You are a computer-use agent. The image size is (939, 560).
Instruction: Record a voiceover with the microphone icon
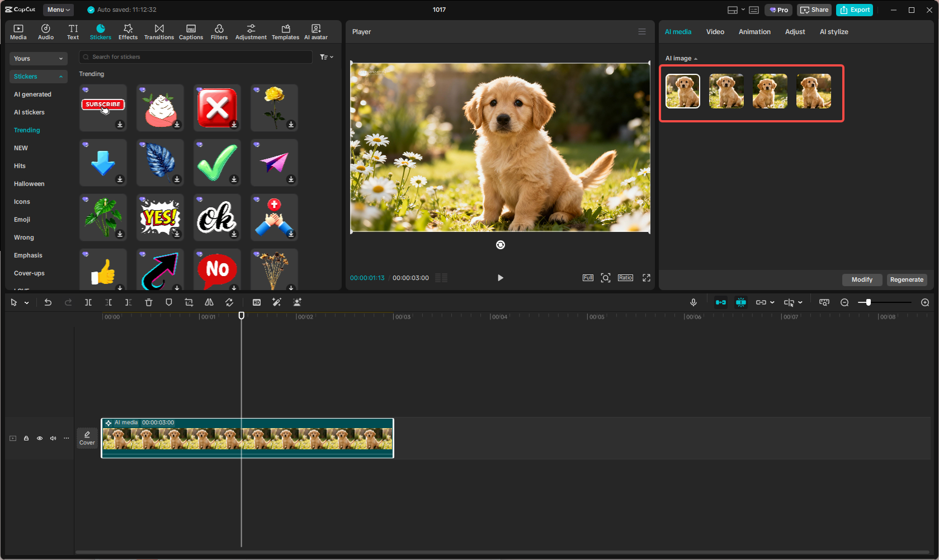pyautogui.click(x=693, y=302)
